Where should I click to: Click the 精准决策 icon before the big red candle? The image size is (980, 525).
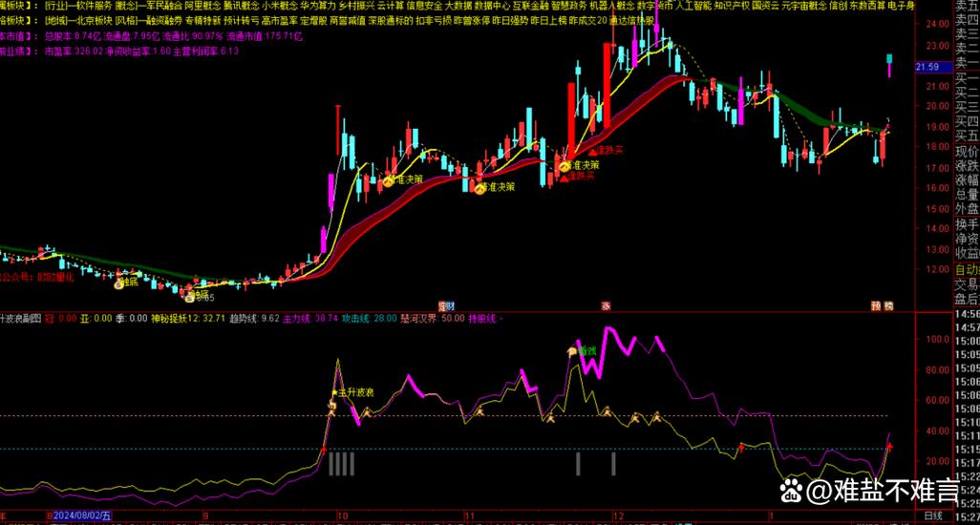point(565,167)
